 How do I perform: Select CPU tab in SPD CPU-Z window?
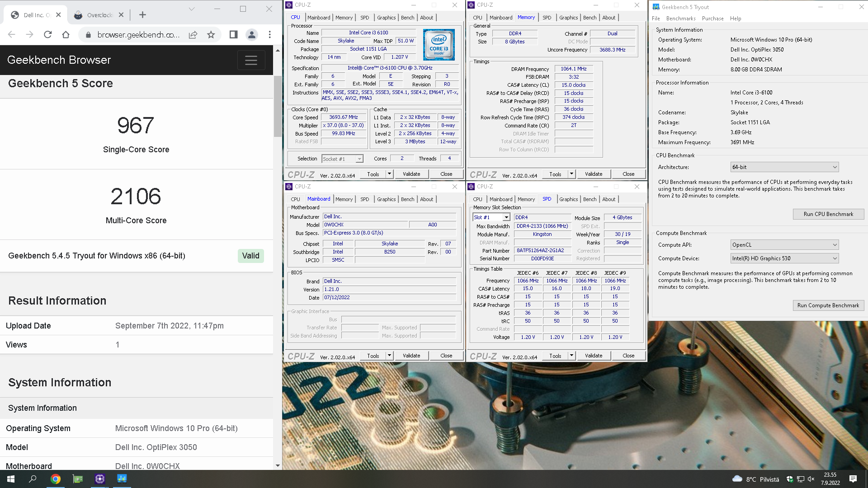click(477, 199)
